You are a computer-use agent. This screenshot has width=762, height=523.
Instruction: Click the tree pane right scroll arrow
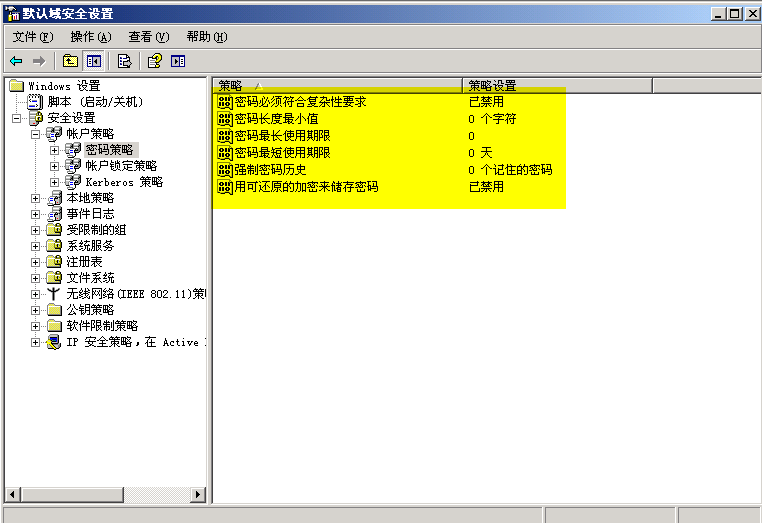197,495
